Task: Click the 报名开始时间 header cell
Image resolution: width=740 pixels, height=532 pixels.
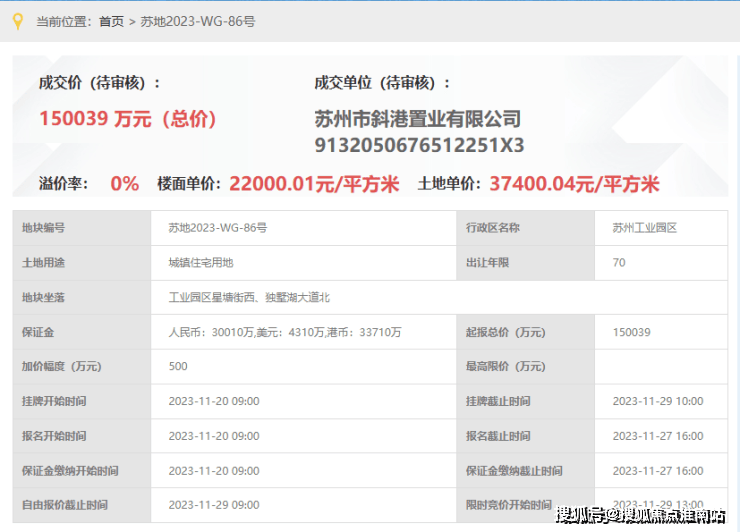Action: [82, 436]
